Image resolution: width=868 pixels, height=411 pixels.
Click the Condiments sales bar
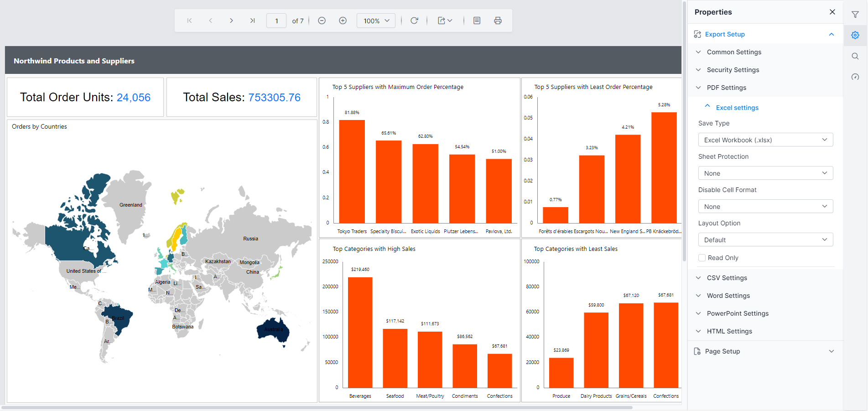pos(465,366)
